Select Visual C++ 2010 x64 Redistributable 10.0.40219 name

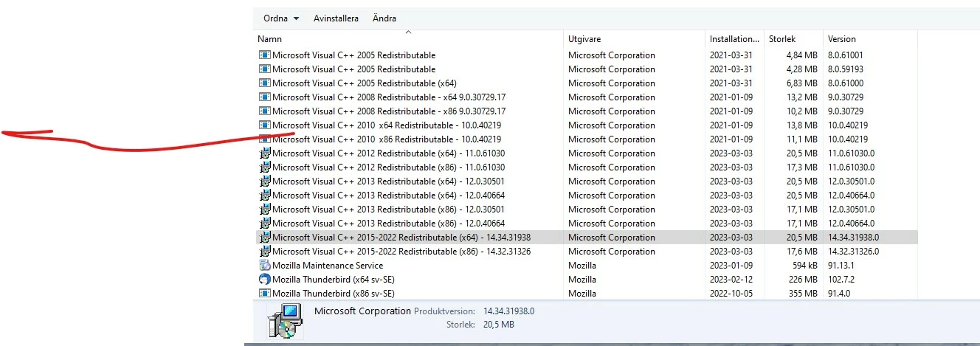(x=387, y=125)
